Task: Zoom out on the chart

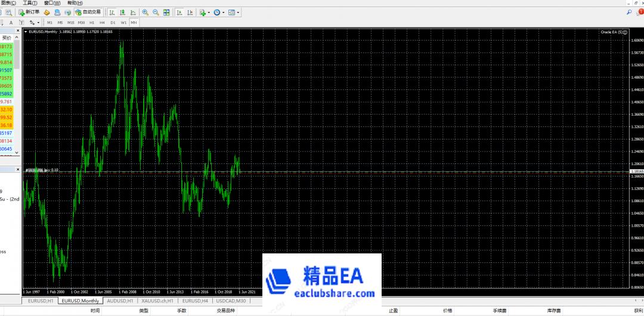Action: [x=156, y=12]
